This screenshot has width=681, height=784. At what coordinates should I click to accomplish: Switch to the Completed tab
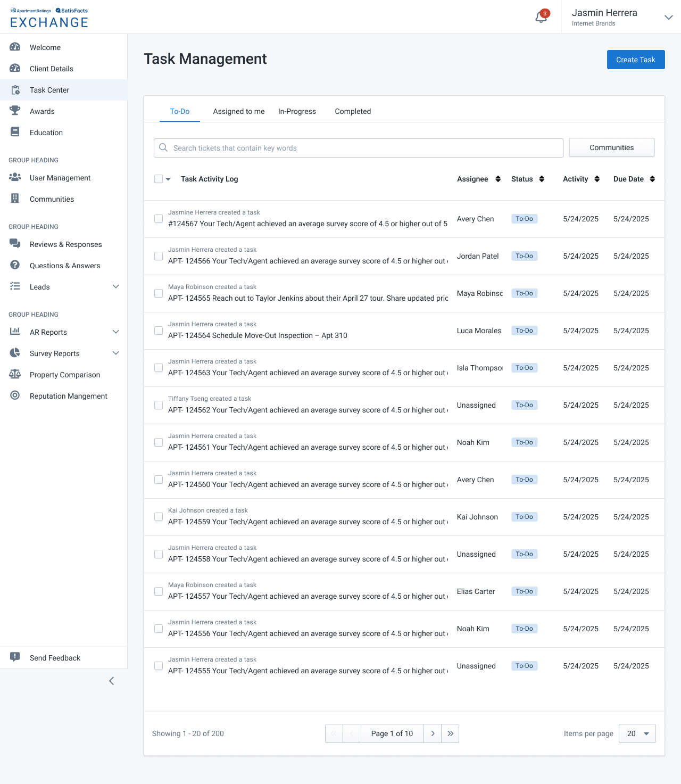coord(353,111)
